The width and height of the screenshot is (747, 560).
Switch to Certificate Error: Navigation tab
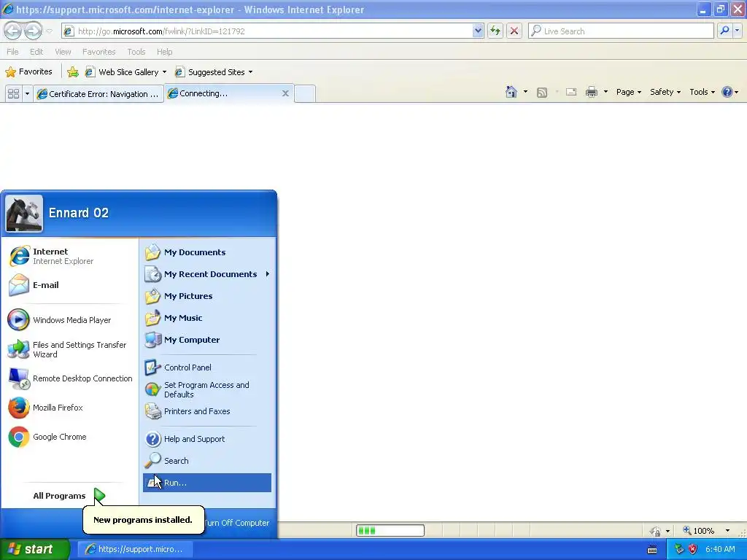98,94
